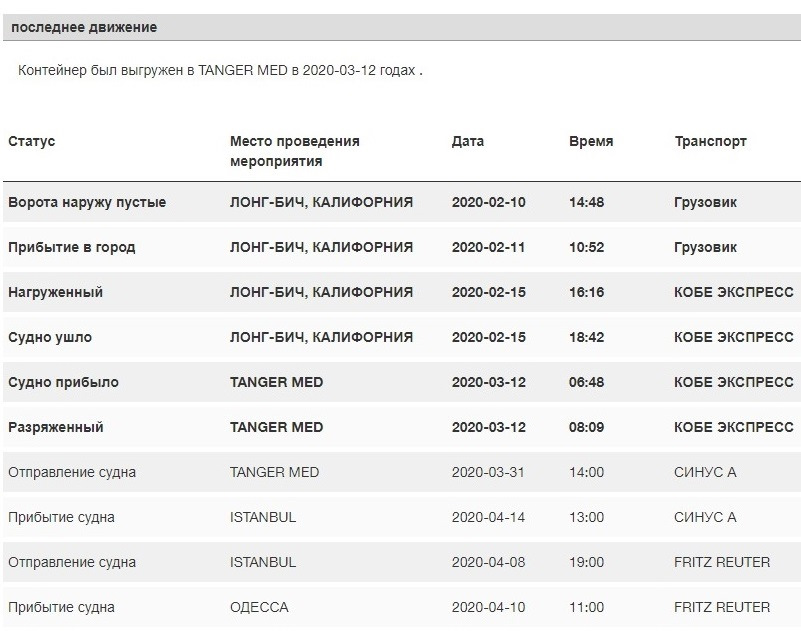Click 'Отправление судна' in the 19:00 row
The width and height of the screenshot is (801, 631).
tap(72, 562)
